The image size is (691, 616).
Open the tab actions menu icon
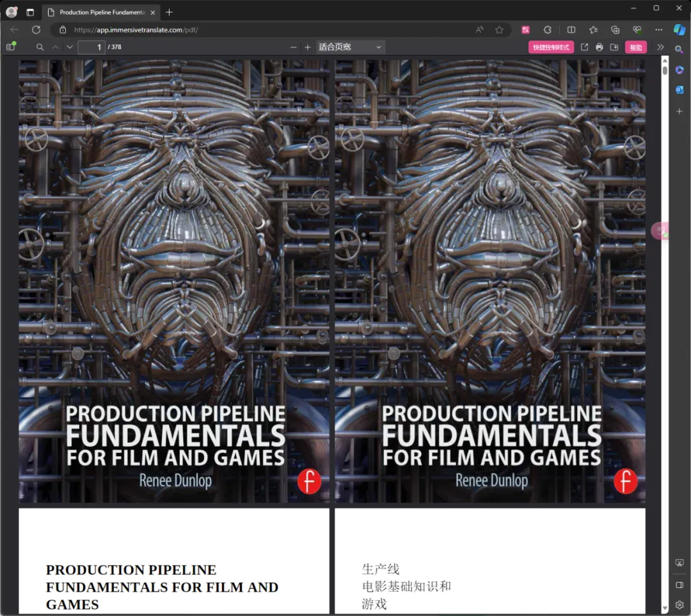click(30, 12)
